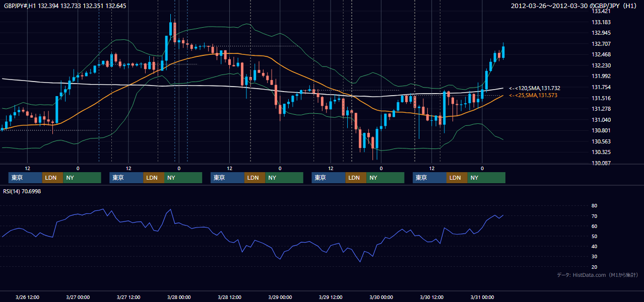This screenshot has height=302, width=644.
Task: Click the 3/31 00:00 time axis label
Action: [x=482, y=297]
